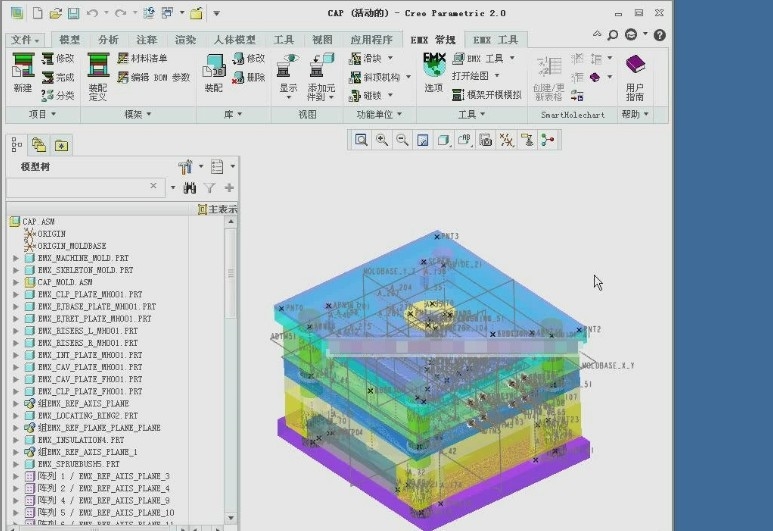Click the model tree search field
Image resolution: width=773 pixels, height=531 pixels.
click(x=85, y=187)
